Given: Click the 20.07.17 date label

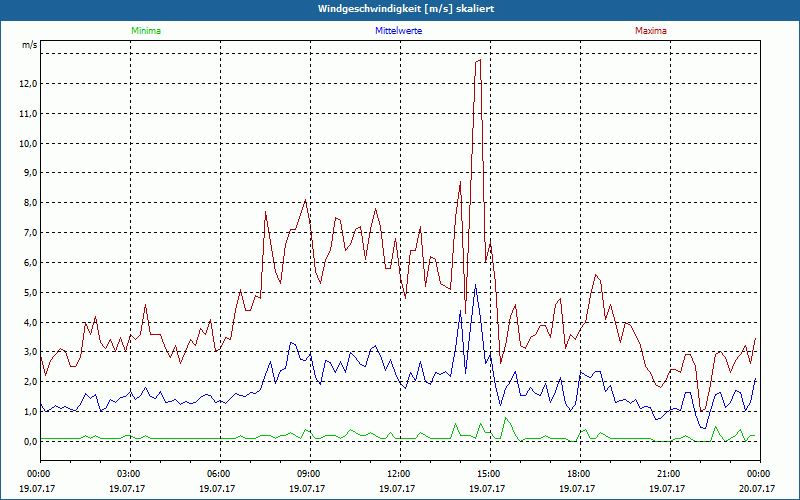Looking at the screenshot, I should 757,488.
